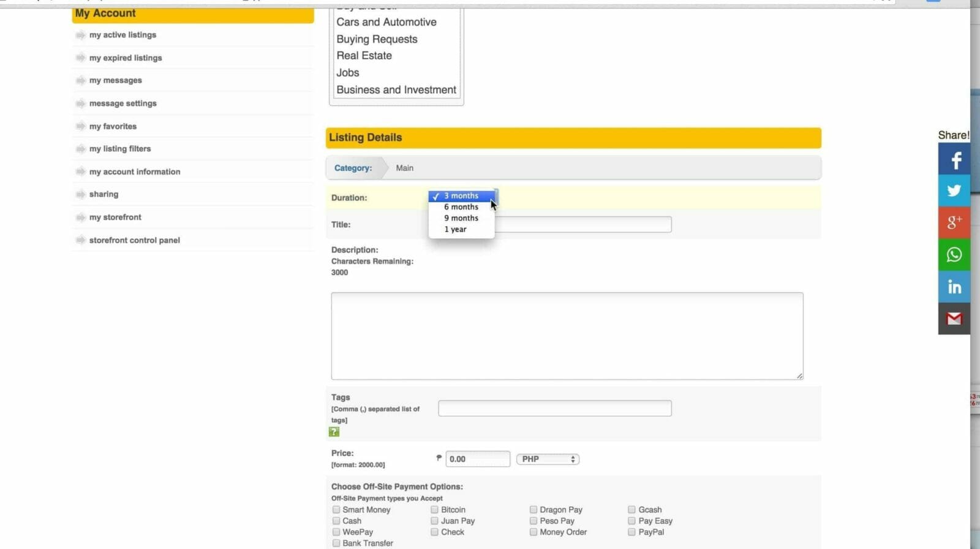
Task: Share via the Google Plus icon
Action: (954, 222)
